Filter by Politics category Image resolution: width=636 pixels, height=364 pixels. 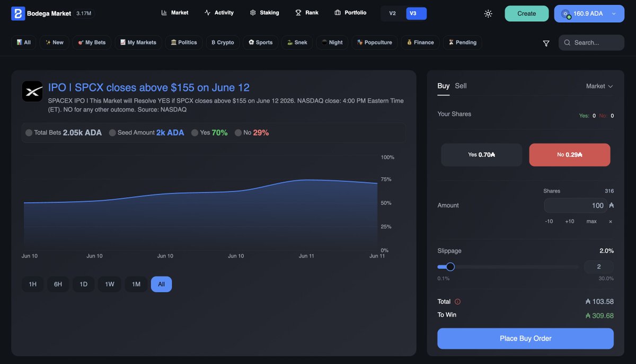point(184,42)
